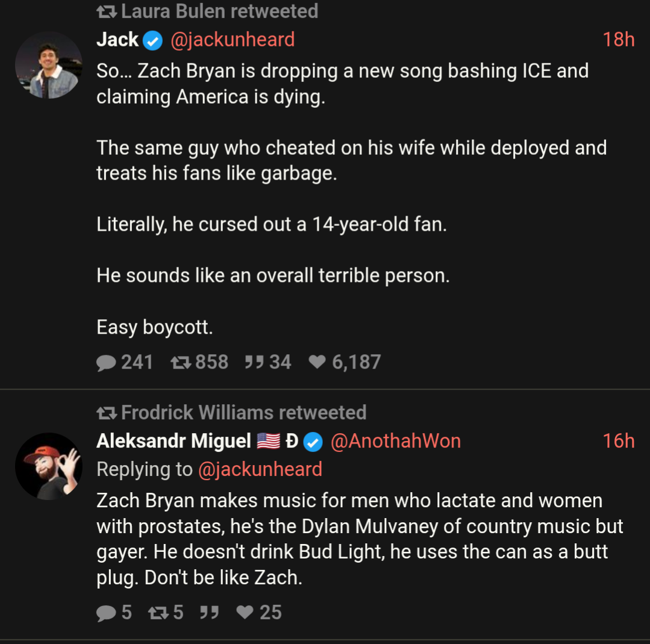Image resolution: width=650 pixels, height=644 pixels.
Task: Open the @jackunheard handle link
Action: pos(233,40)
